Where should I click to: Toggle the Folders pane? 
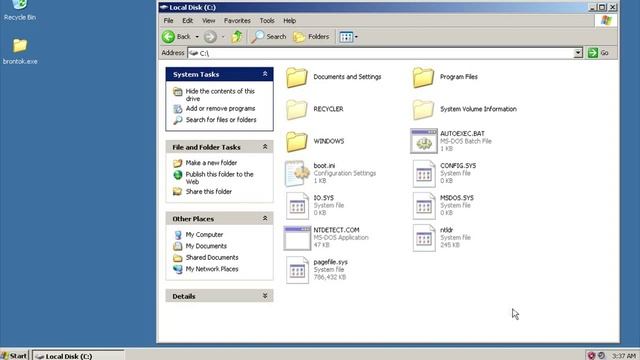coord(311,37)
